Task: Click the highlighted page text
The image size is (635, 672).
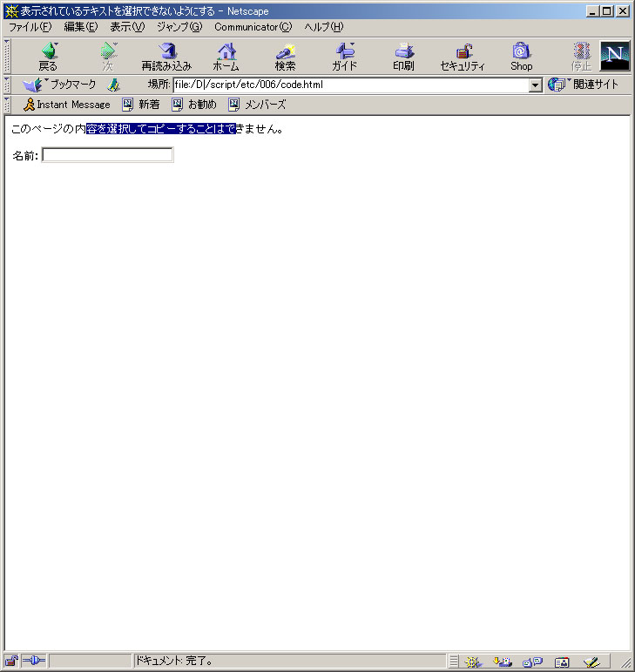Action: (161, 129)
